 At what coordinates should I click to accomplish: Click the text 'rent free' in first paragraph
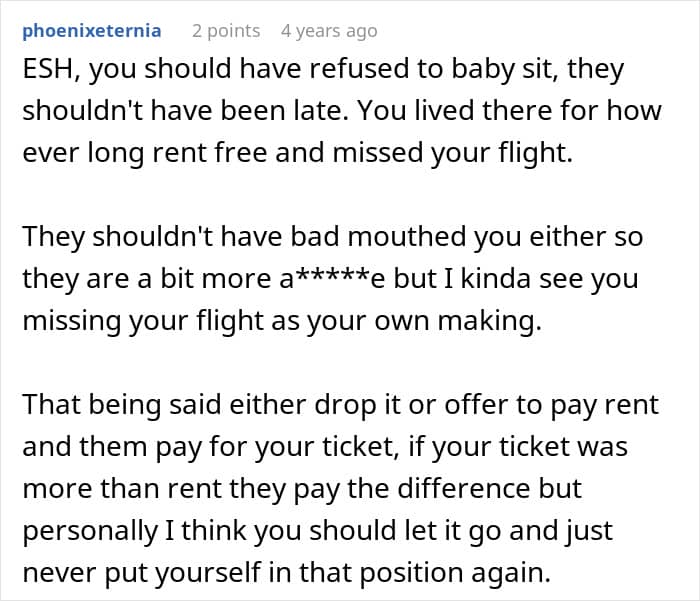pyautogui.click(x=209, y=153)
